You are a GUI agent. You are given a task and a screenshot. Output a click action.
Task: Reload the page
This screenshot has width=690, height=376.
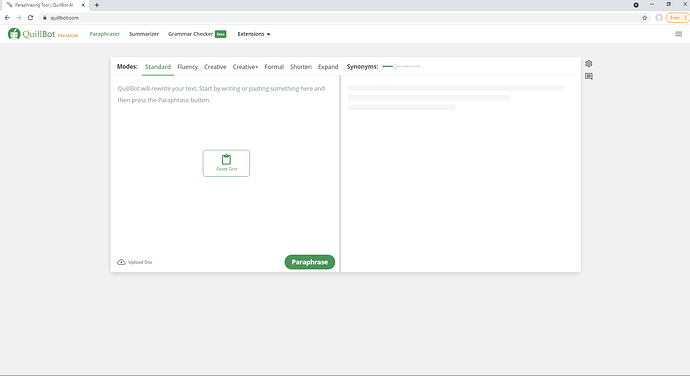pyautogui.click(x=30, y=18)
